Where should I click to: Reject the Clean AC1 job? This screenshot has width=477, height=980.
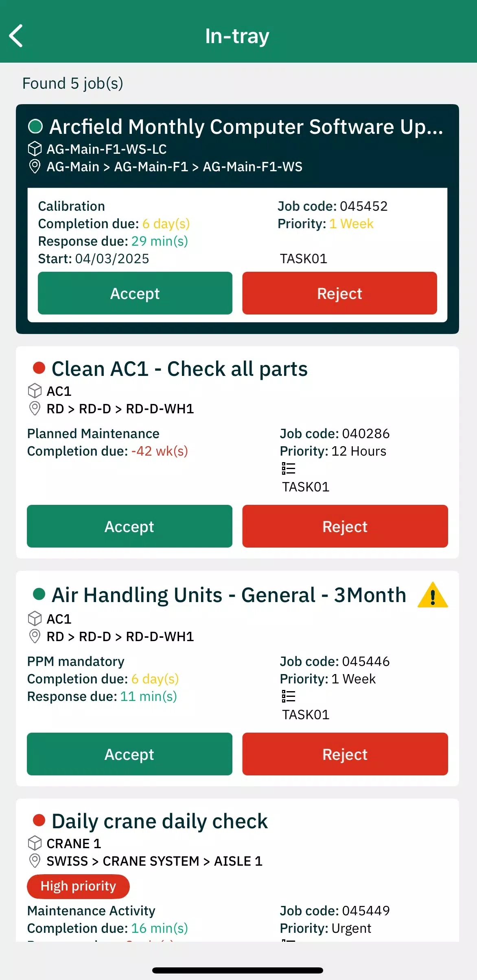click(345, 526)
